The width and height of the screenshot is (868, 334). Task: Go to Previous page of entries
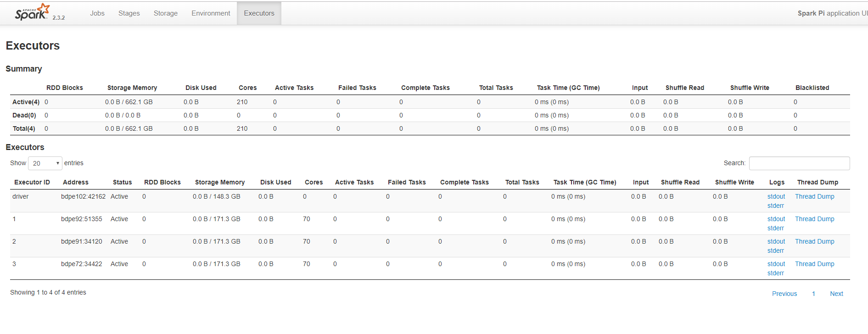point(784,294)
